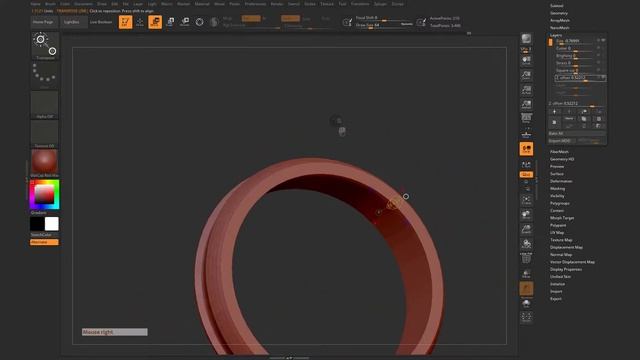Screen dimensions: 640x360
Task: Select the orange Move transpose icon
Action: 155,22
